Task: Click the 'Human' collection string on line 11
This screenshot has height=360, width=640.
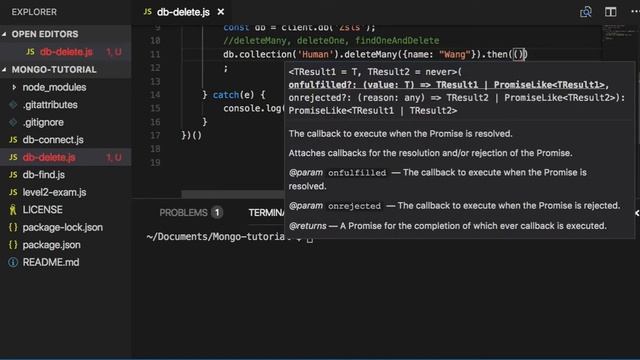Action: (x=315, y=54)
